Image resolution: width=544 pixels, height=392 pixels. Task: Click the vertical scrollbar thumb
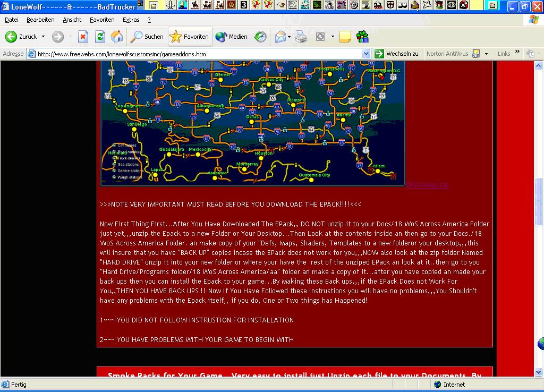(x=539, y=194)
